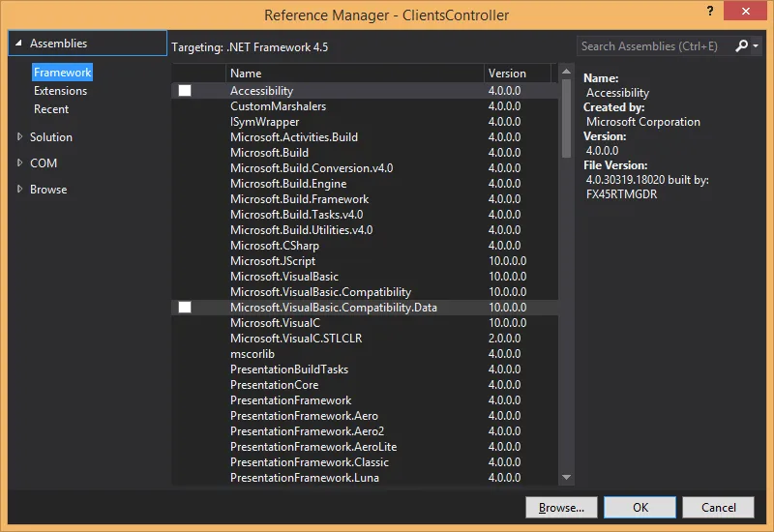This screenshot has width=774, height=532.
Task: Select the CustomMarshalers row
Action: pyautogui.click(x=365, y=106)
